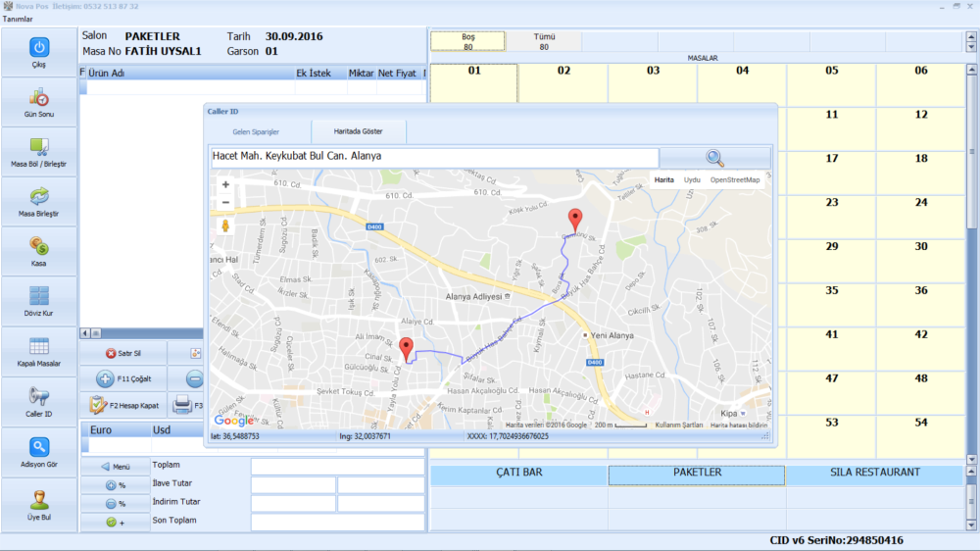Click the Çıkış power icon
Image resolution: width=980 pixels, height=551 pixels.
[39, 47]
